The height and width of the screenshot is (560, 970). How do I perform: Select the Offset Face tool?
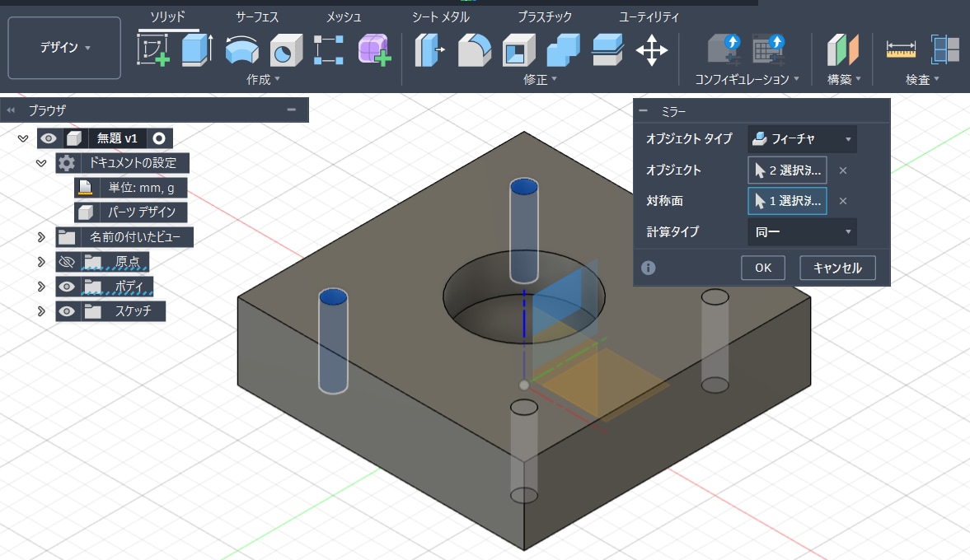(607, 50)
